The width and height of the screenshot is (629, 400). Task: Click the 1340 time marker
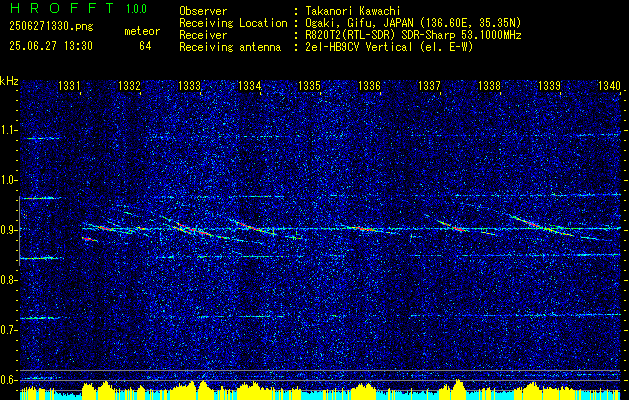pyautogui.click(x=609, y=85)
